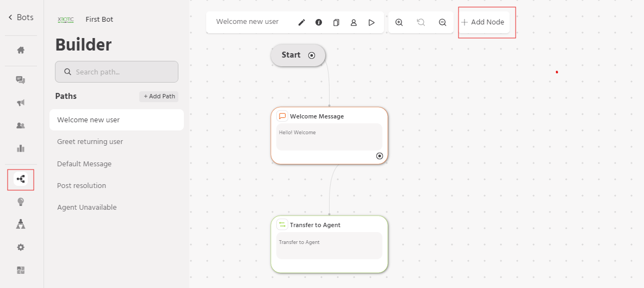
Task: Click the pencil icon to rename path
Action: click(302, 22)
